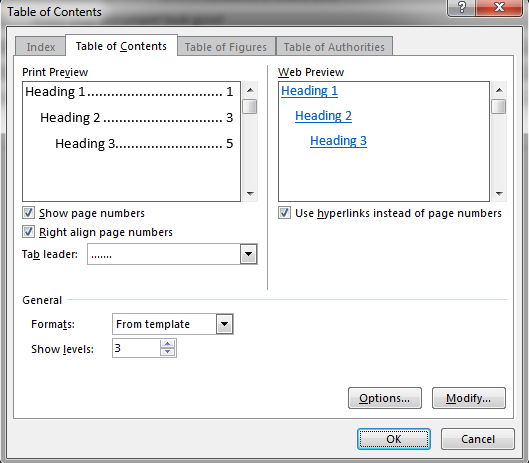529x463 pixels.
Task: Click Heading 2 link in Web Preview
Action: (x=323, y=116)
